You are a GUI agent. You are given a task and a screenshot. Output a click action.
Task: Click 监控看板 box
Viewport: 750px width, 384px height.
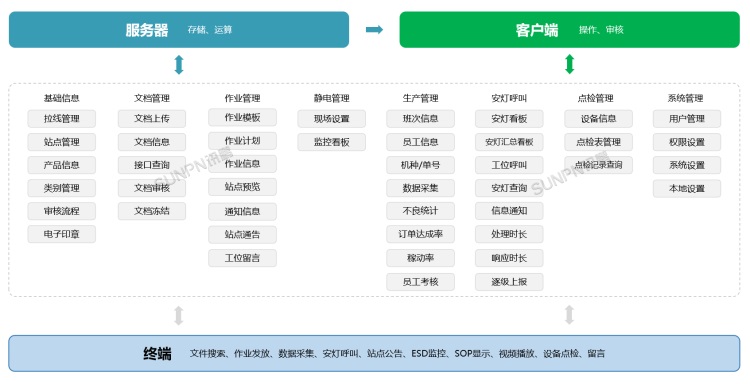(331, 142)
